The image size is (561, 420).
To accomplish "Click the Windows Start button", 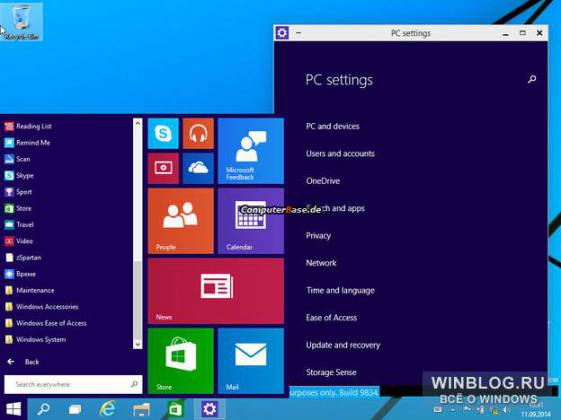I will coord(14,409).
